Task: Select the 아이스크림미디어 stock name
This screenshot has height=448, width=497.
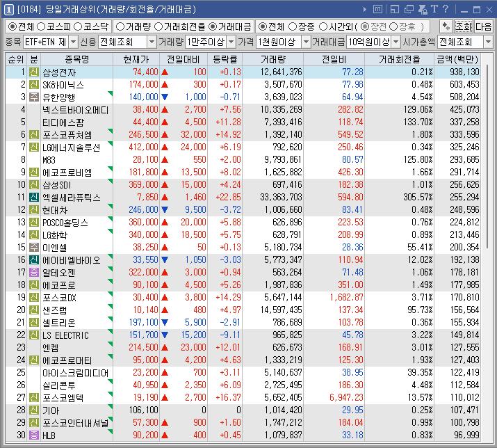Action: pyautogui.click(x=76, y=372)
